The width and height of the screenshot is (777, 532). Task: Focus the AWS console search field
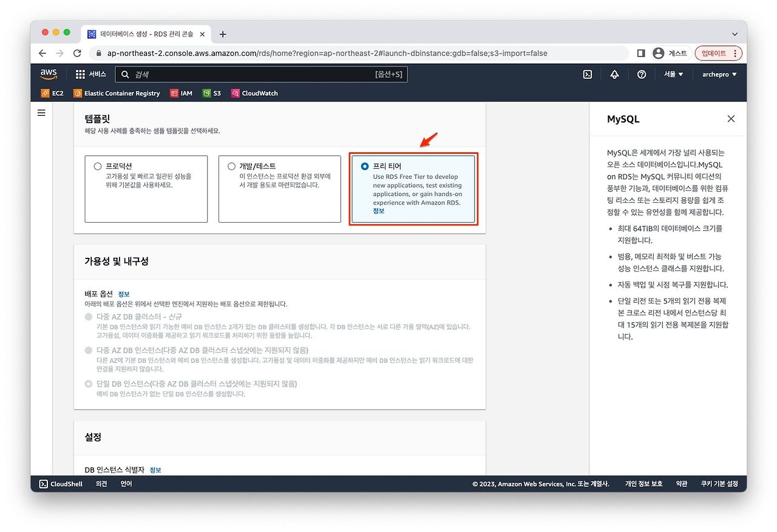pyautogui.click(x=262, y=75)
